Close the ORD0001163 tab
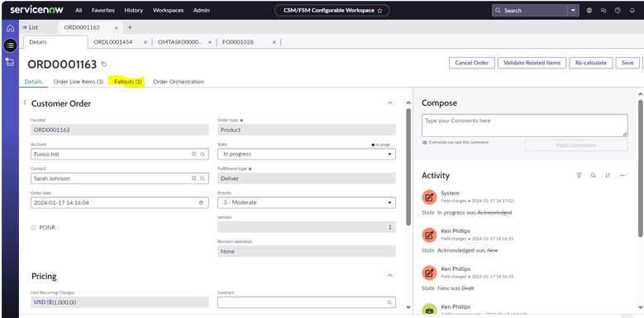The height and width of the screenshot is (318, 644). point(117,28)
